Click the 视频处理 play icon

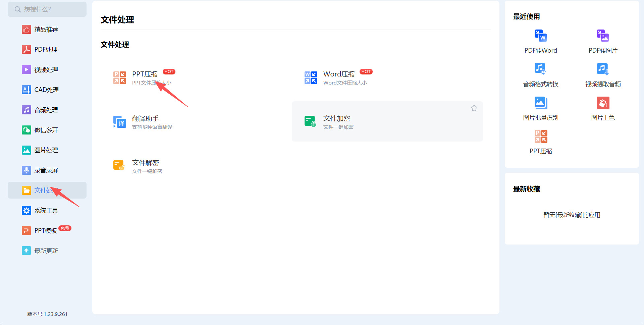[26, 70]
